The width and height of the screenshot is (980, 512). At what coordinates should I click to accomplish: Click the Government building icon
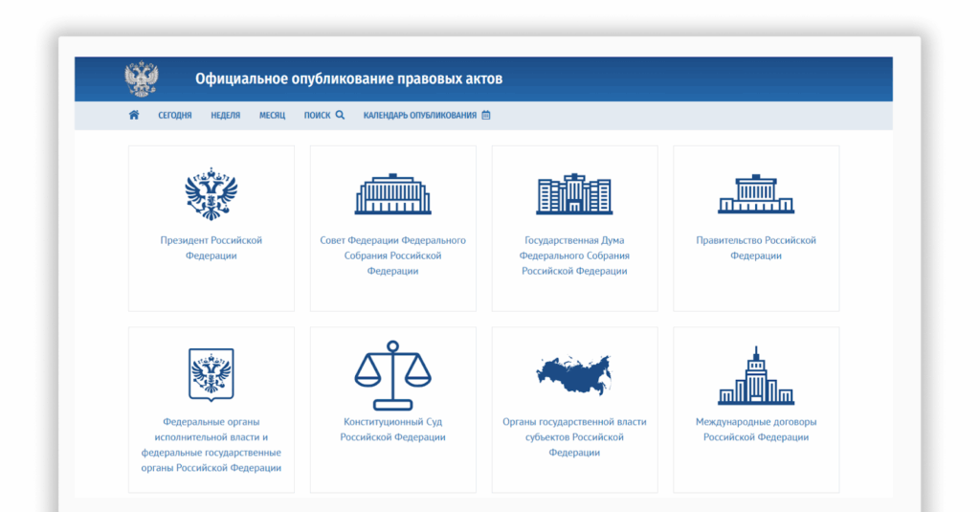[756, 194]
